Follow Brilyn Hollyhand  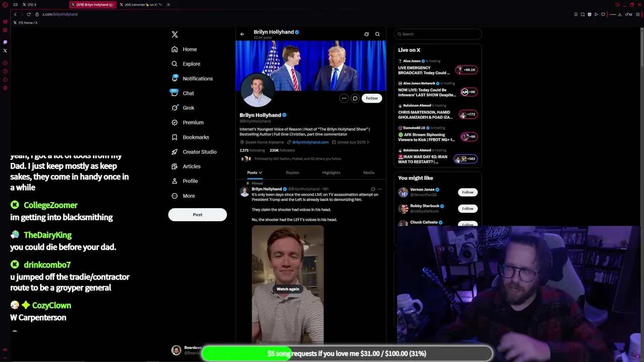(372, 99)
